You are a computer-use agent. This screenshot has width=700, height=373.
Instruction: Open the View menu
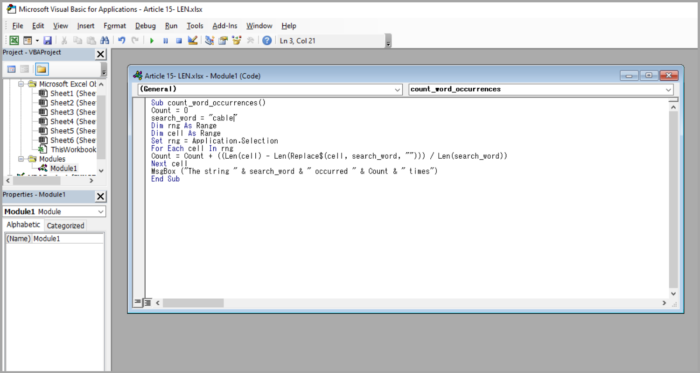[60, 26]
